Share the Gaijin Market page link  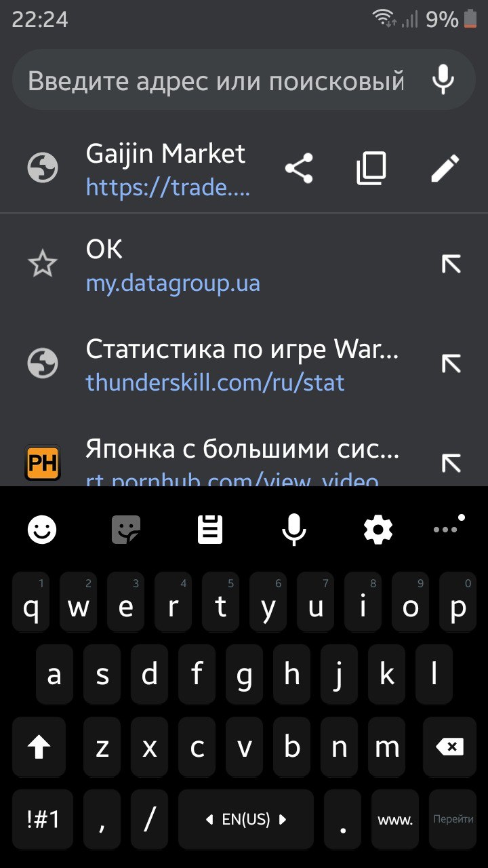tap(299, 168)
